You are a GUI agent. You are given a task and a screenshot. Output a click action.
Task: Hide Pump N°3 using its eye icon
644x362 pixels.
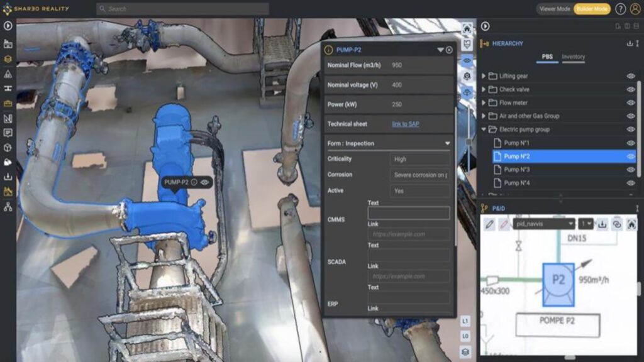point(630,170)
